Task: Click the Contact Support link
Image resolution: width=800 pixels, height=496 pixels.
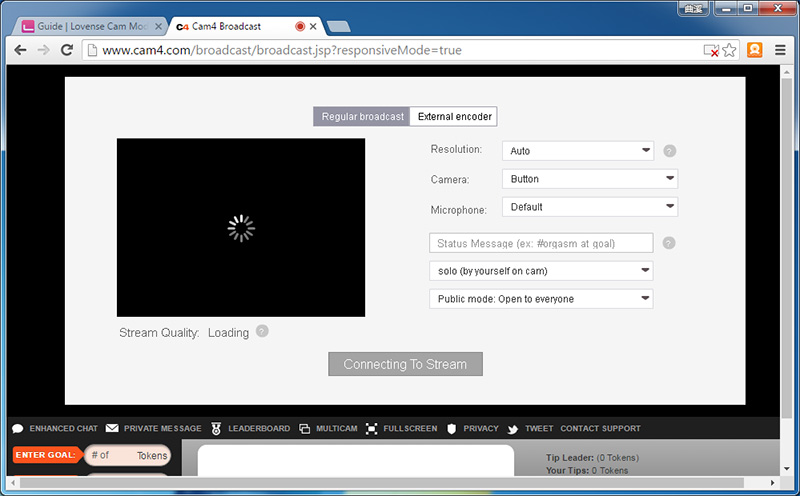Action: tap(600, 429)
